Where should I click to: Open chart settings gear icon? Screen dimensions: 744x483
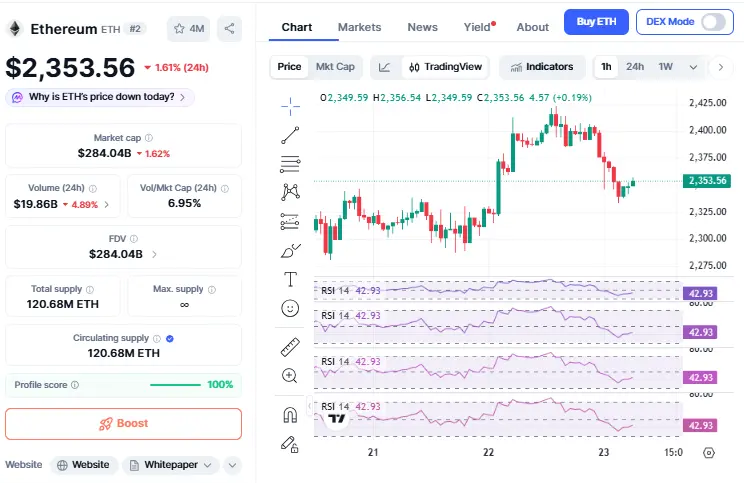709,452
